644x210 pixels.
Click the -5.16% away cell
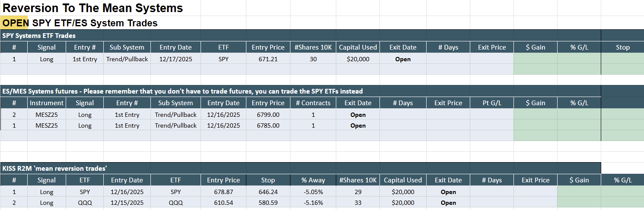click(313, 203)
